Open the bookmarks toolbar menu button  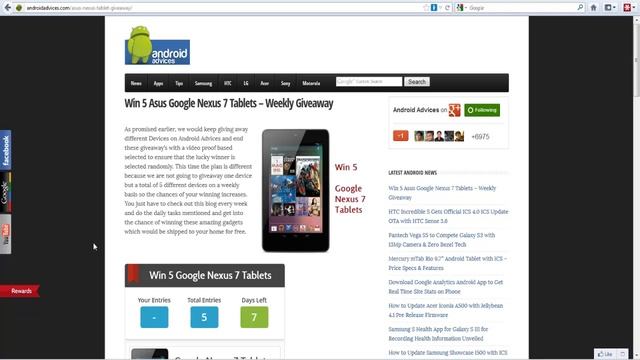tap(610, 8)
